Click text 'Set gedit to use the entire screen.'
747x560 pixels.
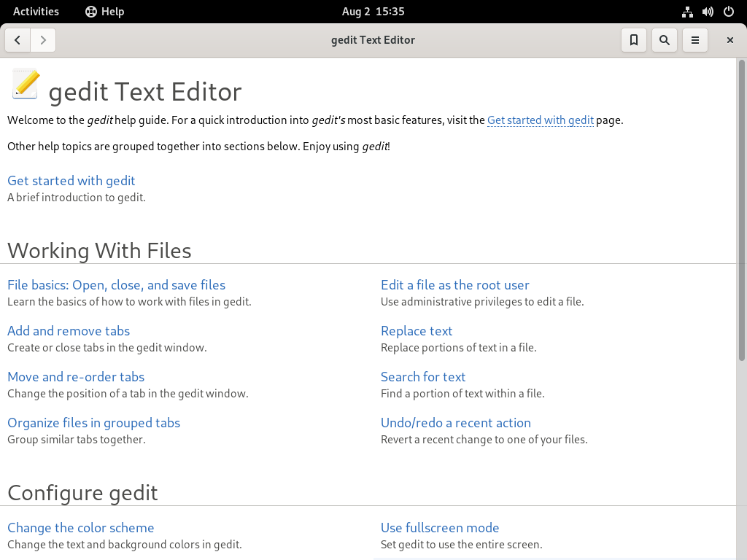pos(461,544)
